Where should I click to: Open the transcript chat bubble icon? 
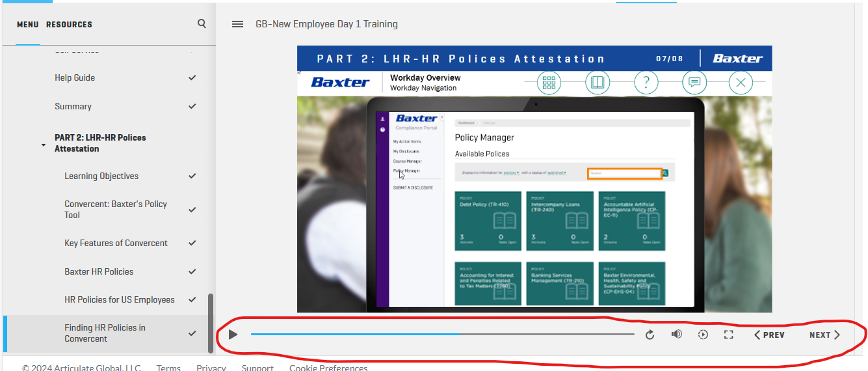point(694,82)
